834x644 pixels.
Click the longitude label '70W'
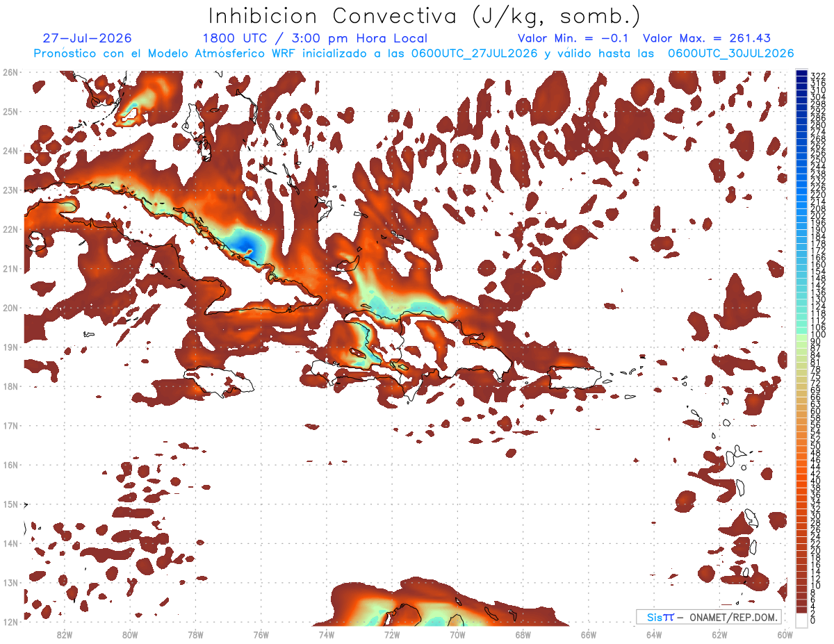[457, 634]
